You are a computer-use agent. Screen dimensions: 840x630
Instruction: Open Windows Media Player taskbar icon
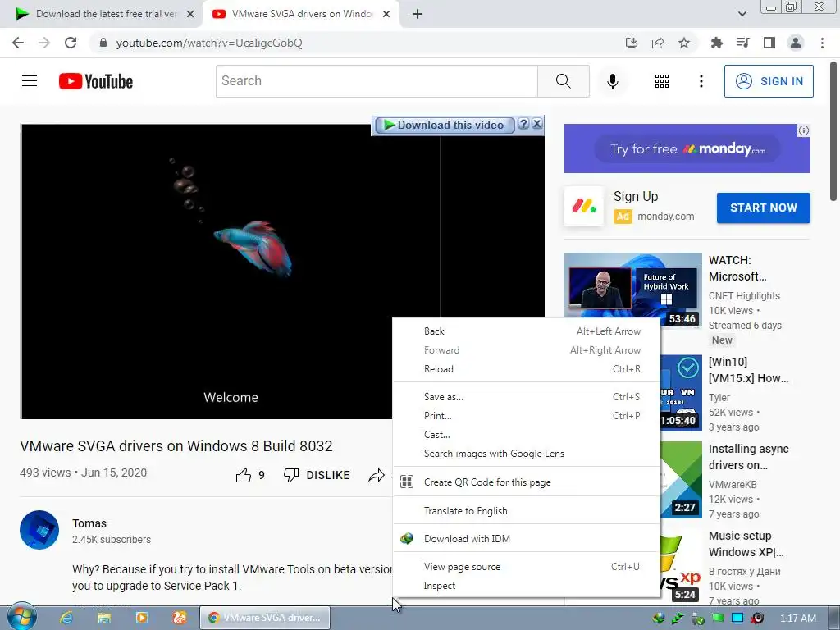click(x=141, y=618)
